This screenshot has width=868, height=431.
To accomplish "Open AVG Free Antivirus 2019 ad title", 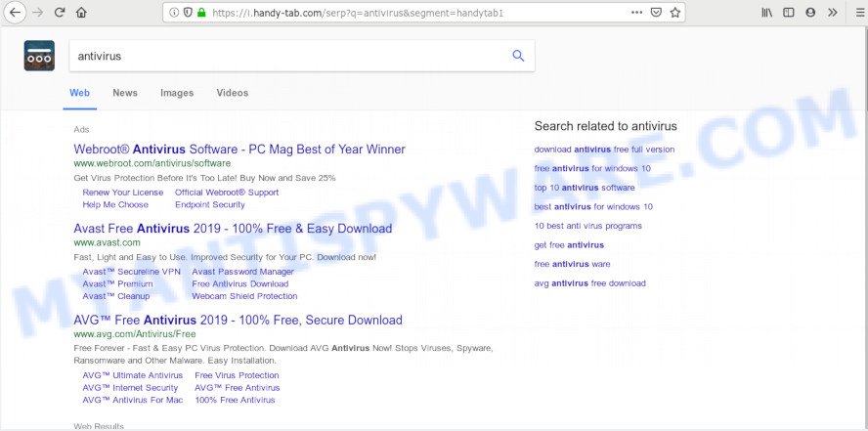I will [239, 321].
